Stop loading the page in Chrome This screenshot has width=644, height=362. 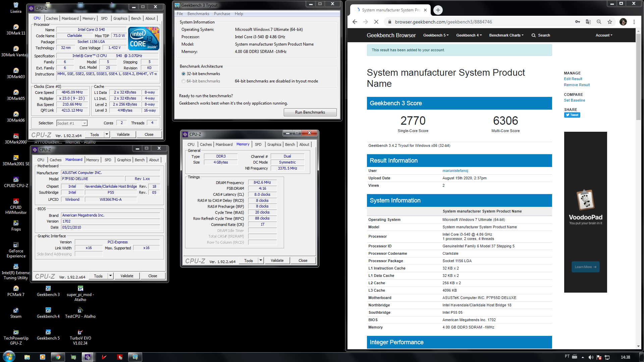coord(376,22)
